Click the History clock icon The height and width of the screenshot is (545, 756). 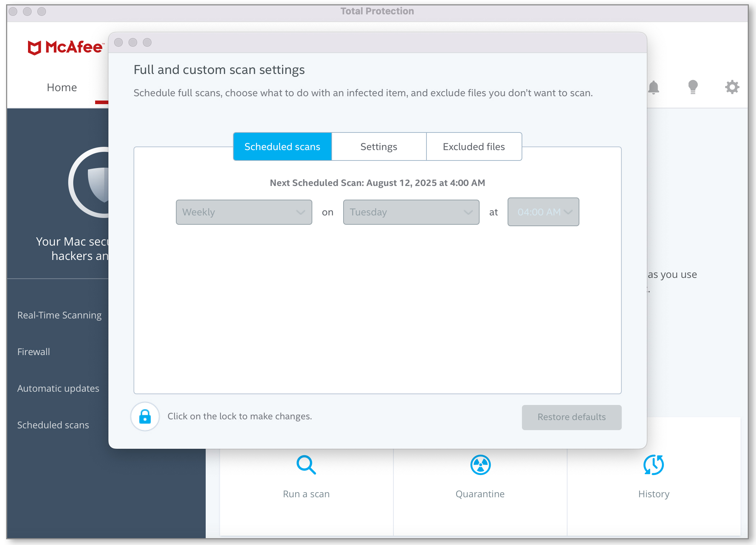tap(654, 465)
